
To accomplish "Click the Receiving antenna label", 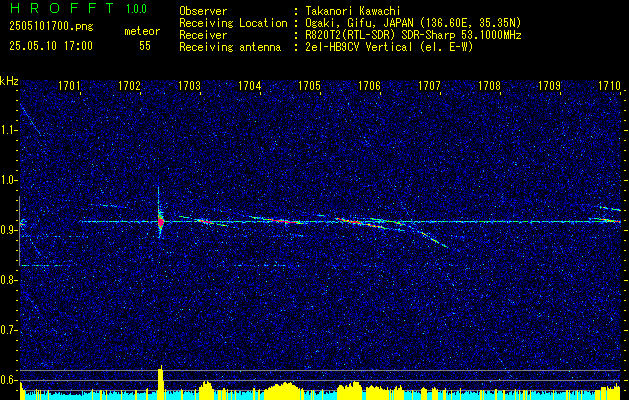I will 230,47.
